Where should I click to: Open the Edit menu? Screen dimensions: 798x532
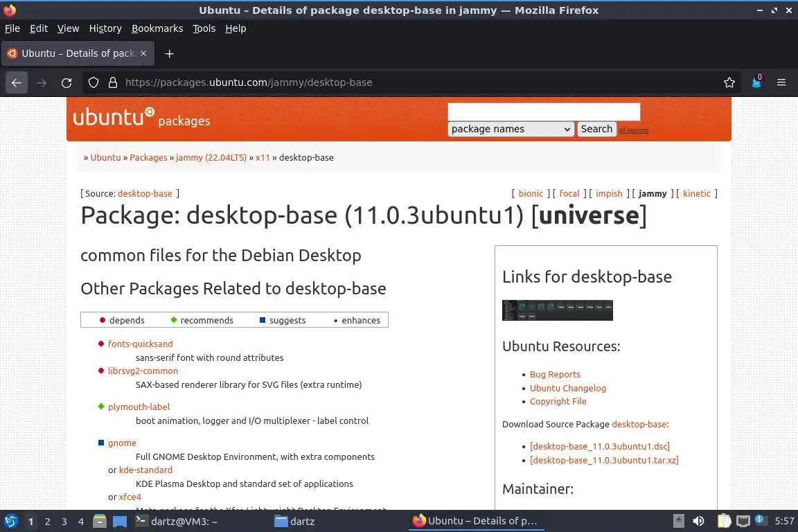pyautogui.click(x=39, y=28)
